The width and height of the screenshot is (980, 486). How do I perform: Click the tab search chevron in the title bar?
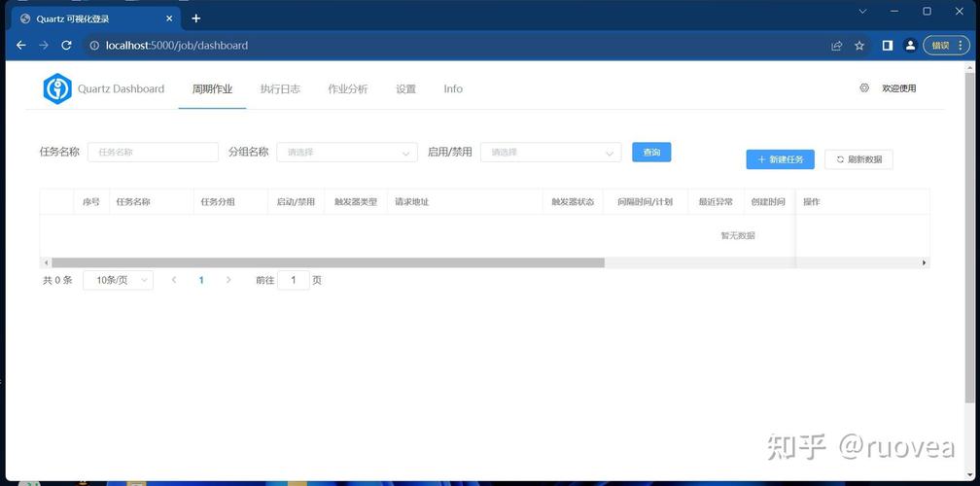862,11
